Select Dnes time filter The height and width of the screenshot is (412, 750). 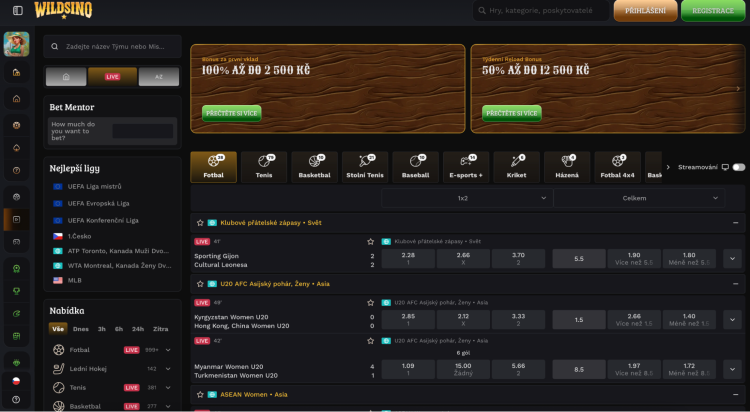pos(81,329)
